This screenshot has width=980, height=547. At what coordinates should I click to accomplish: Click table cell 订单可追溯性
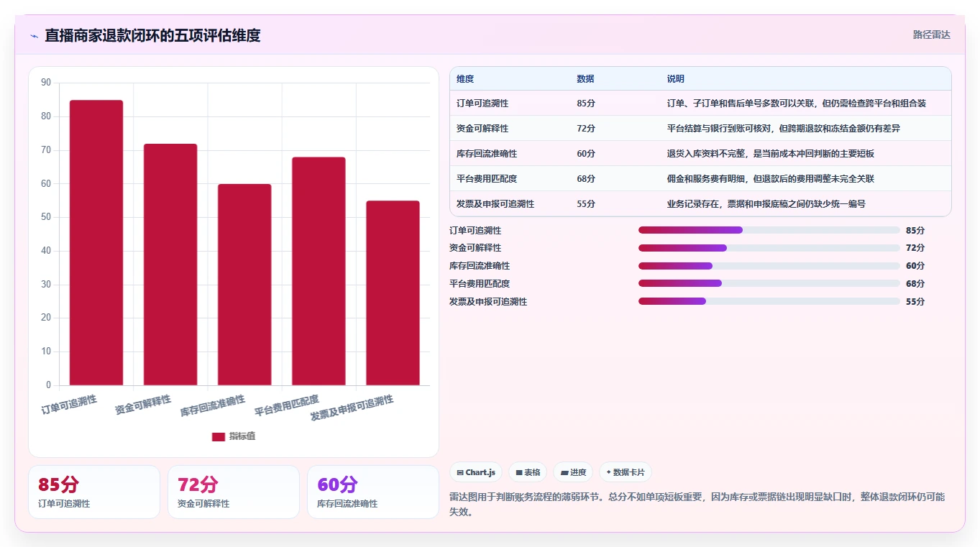482,104
